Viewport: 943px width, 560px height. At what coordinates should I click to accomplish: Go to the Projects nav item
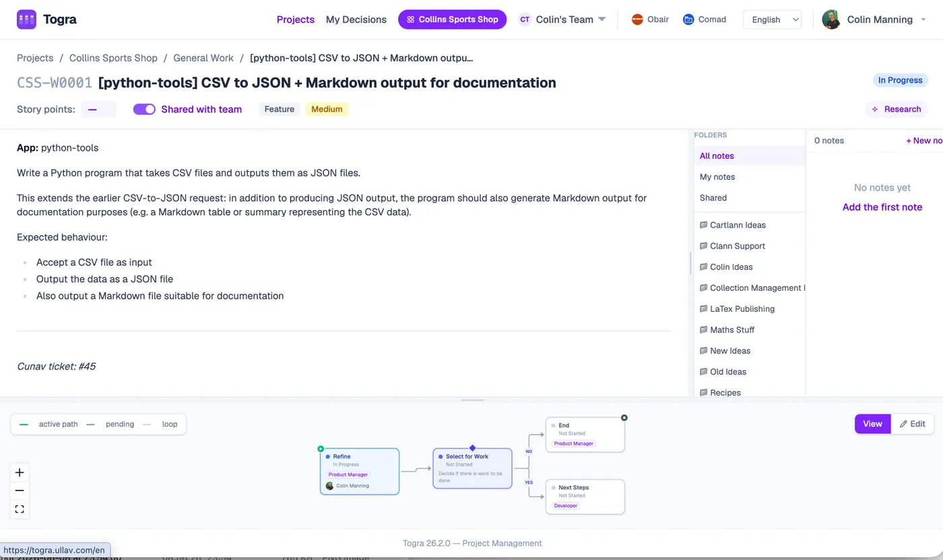pos(296,20)
